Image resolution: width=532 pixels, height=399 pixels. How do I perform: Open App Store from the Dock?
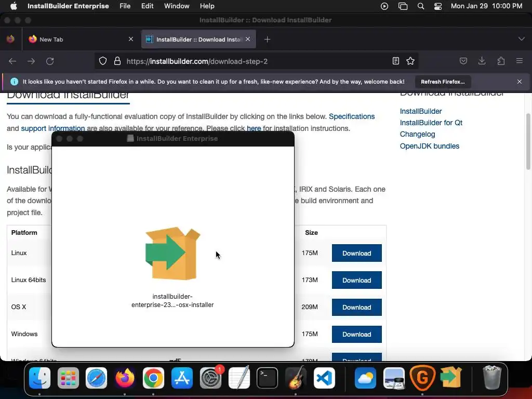click(182, 378)
